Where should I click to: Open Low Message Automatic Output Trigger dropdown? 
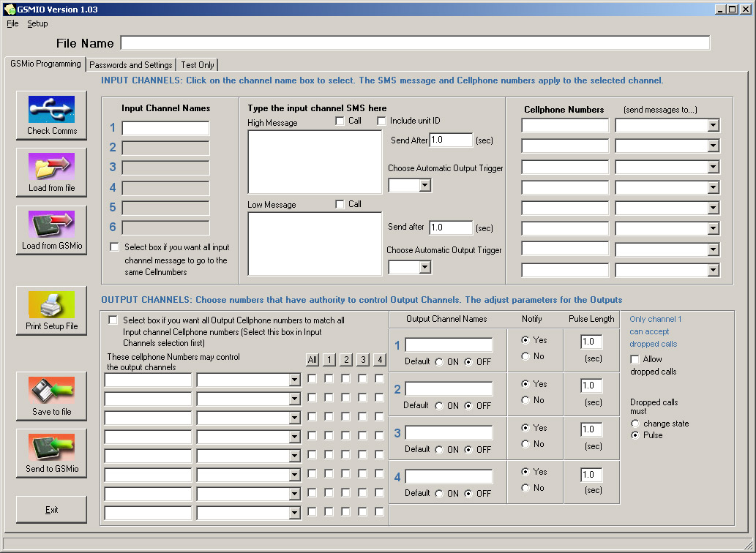pos(424,268)
